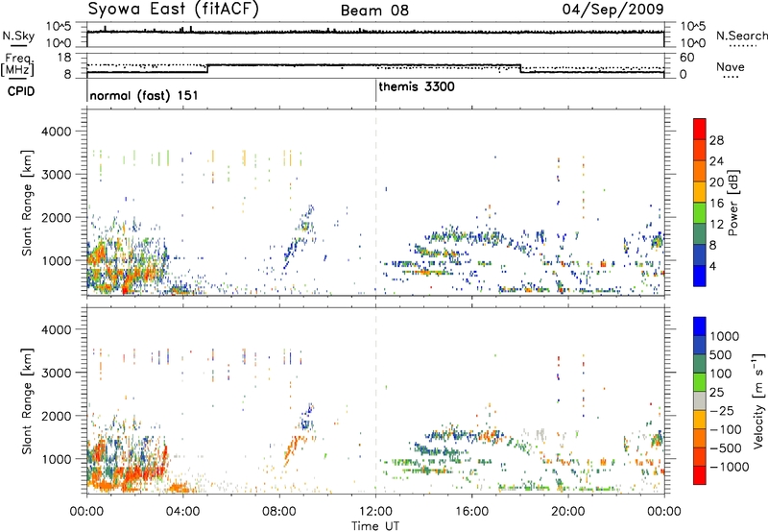Click the date '04/Sep/2009'

pyautogui.click(x=612, y=10)
